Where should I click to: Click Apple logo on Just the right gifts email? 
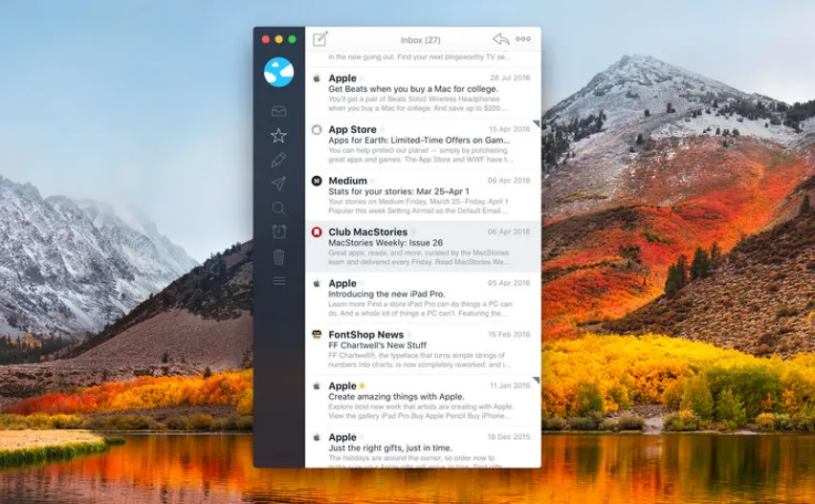click(317, 437)
